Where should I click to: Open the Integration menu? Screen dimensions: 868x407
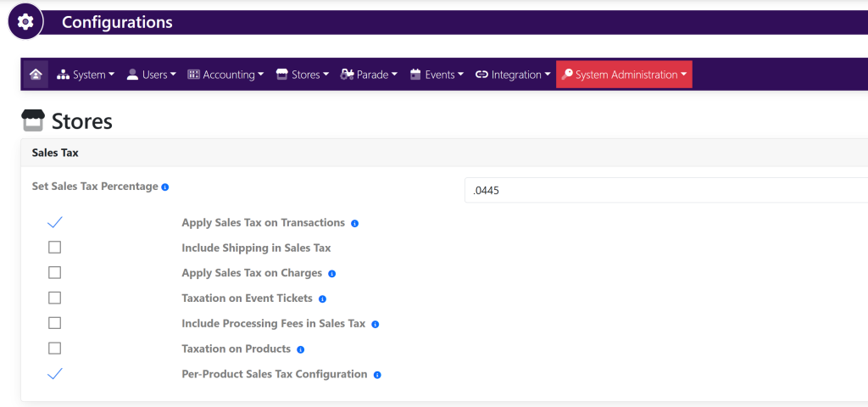pyautogui.click(x=513, y=75)
